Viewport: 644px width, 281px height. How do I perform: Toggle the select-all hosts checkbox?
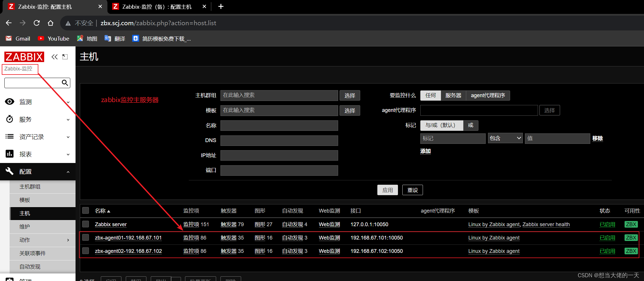click(x=85, y=210)
